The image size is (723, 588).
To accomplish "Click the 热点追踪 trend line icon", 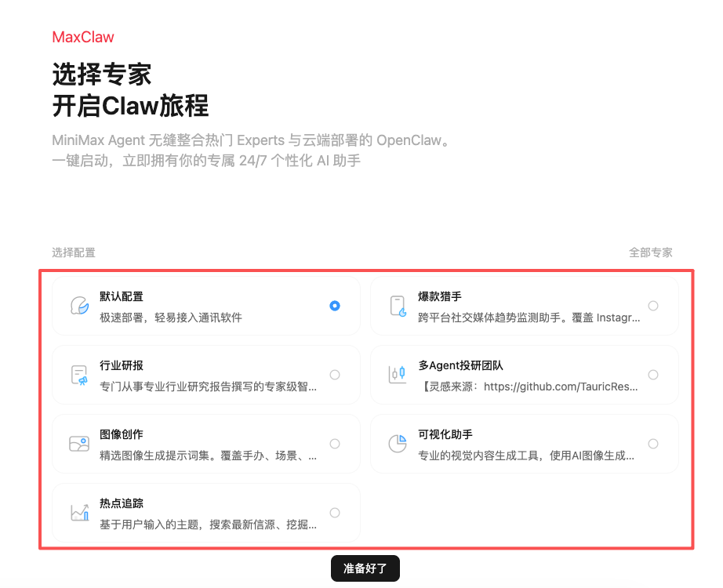I will 78,512.
